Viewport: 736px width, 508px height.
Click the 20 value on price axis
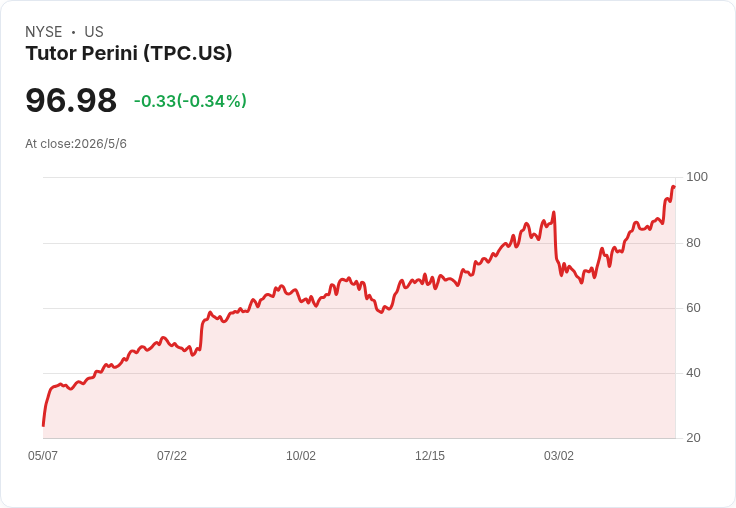(x=693, y=438)
